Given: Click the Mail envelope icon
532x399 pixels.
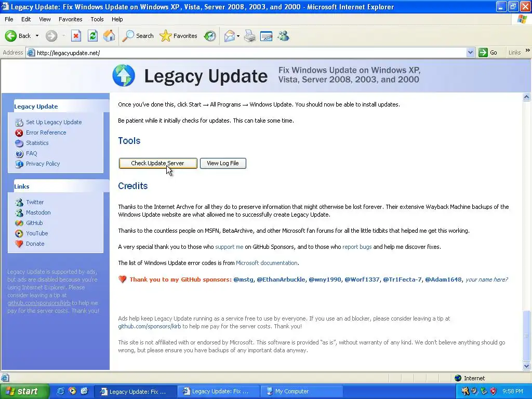Looking at the screenshot, I should pos(230,36).
